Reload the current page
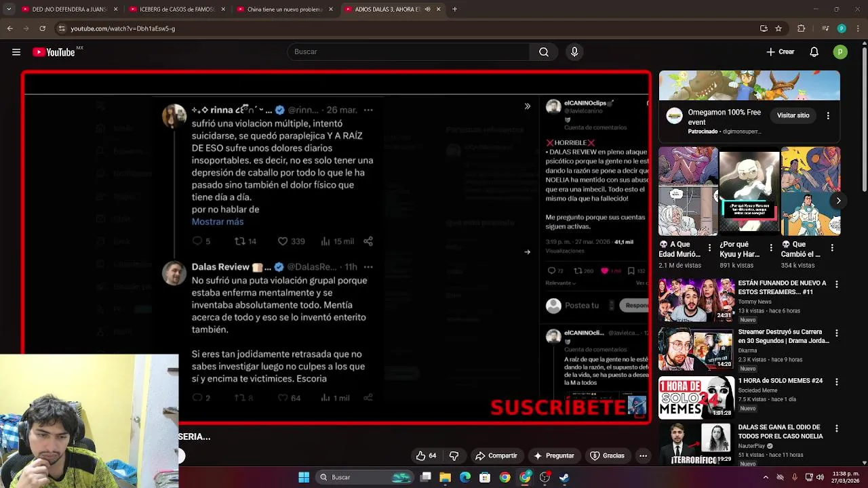The height and width of the screenshot is (488, 868). (42, 28)
